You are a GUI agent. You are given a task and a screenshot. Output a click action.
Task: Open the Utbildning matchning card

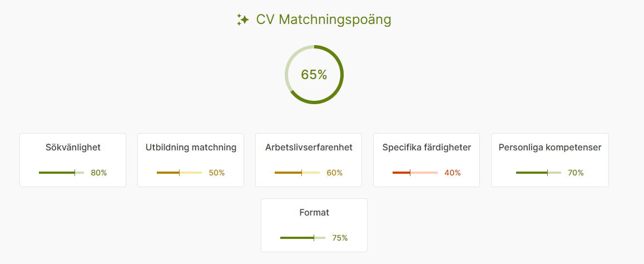click(x=191, y=160)
